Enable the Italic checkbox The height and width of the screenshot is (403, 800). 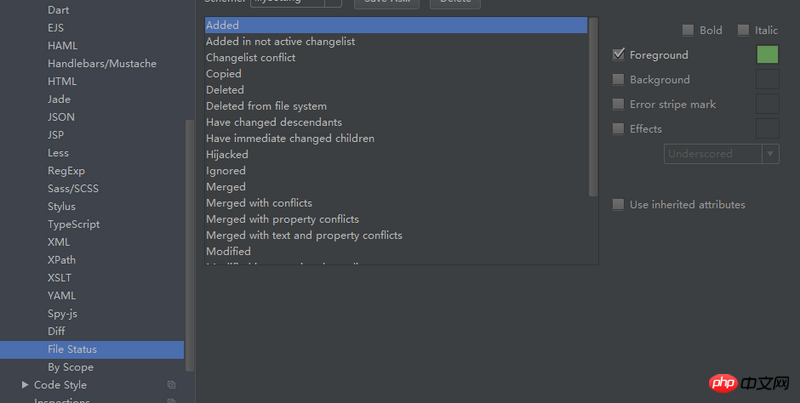point(743,30)
